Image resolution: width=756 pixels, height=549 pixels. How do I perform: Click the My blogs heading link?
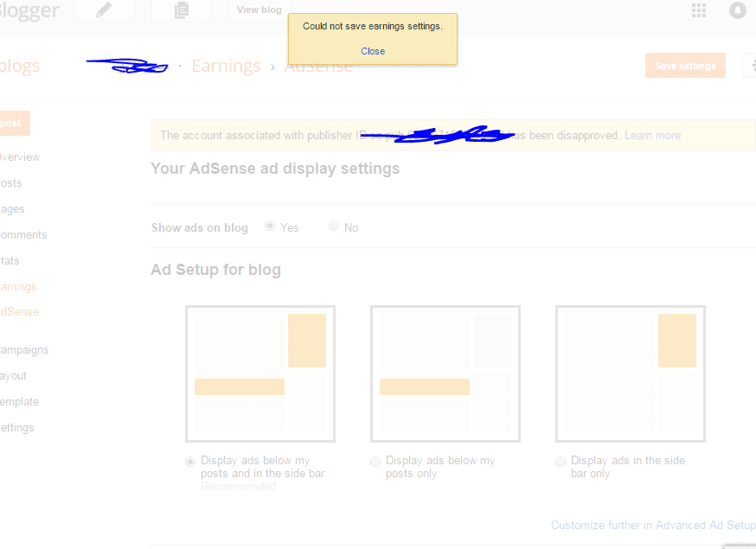[19, 66]
